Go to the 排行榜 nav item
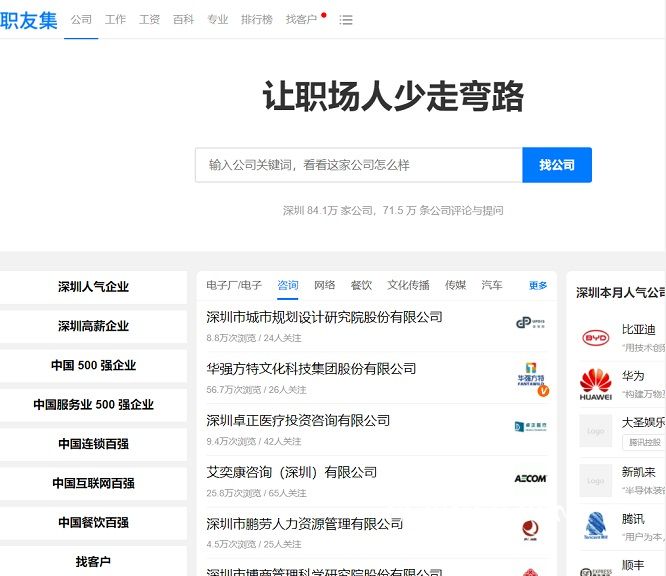 coord(257,20)
